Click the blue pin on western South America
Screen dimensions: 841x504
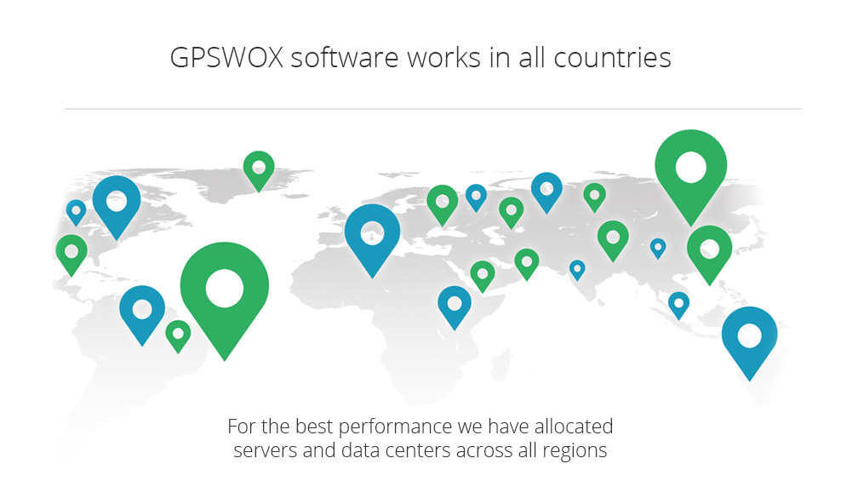[142, 310]
